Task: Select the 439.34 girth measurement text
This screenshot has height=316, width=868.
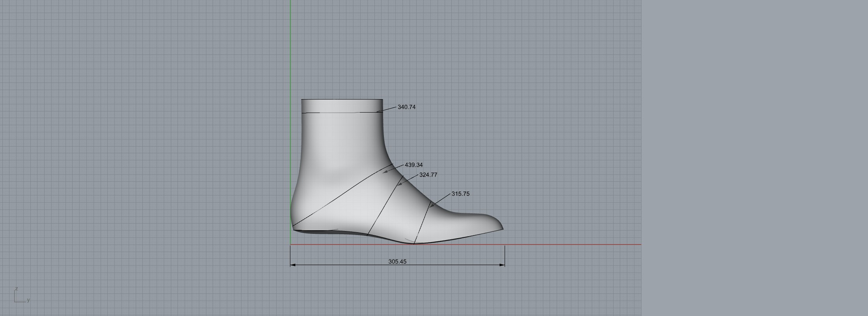Action: [x=413, y=165]
